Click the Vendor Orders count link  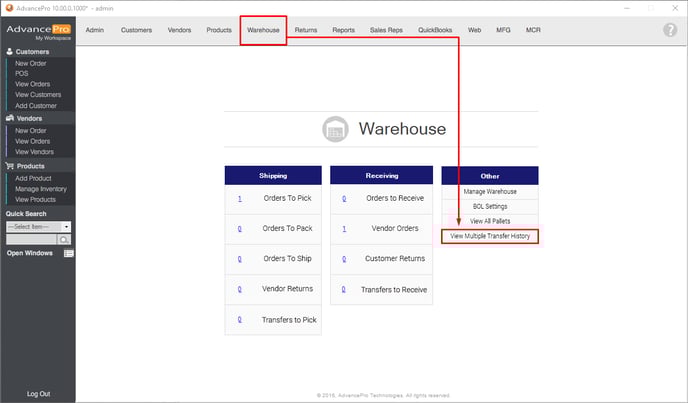344,229
